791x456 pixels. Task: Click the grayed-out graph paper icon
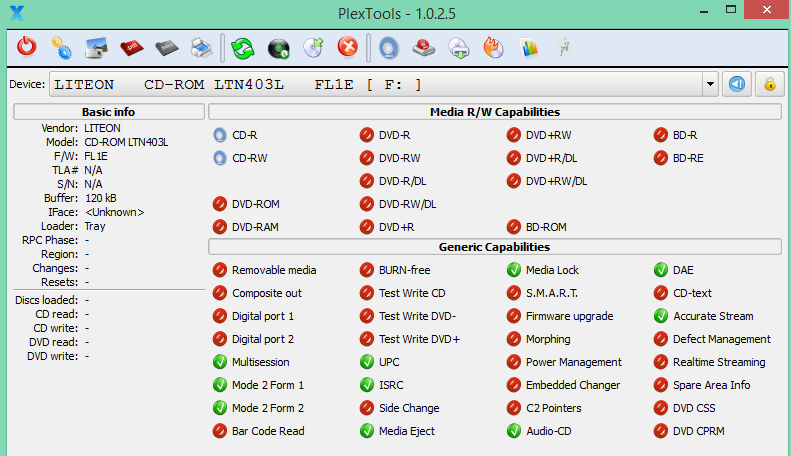click(x=564, y=48)
